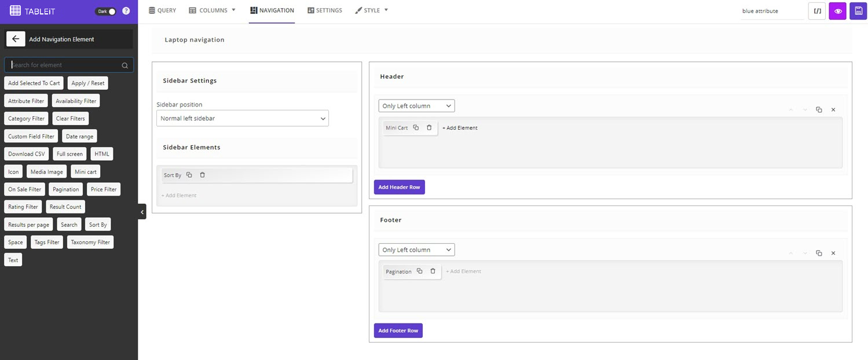Toggle the Dark mode switch

[105, 11]
